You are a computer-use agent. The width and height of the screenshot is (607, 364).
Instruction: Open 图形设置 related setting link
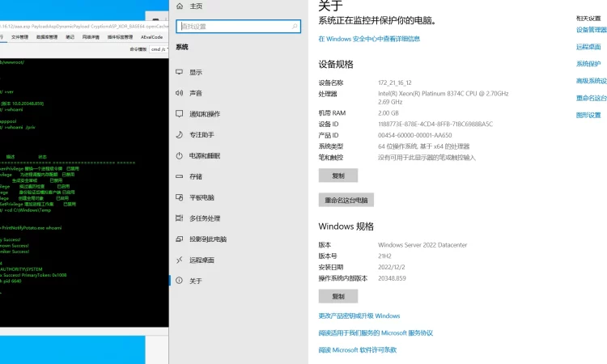click(588, 115)
